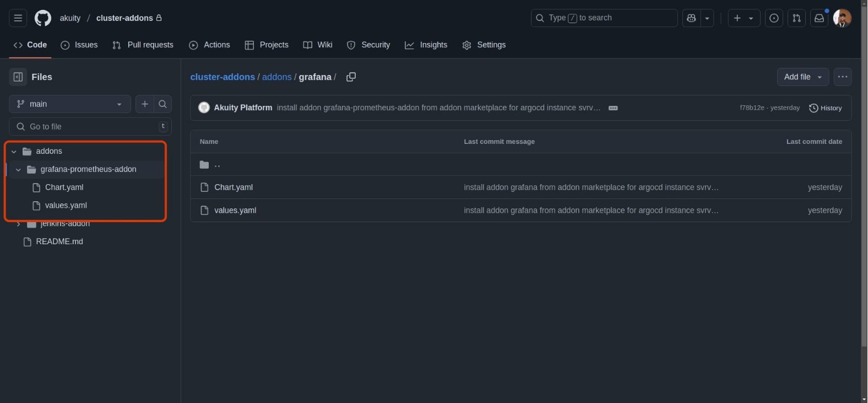Open the user profile avatar menu
This screenshot has height=403, width=868.
point(842,18)
